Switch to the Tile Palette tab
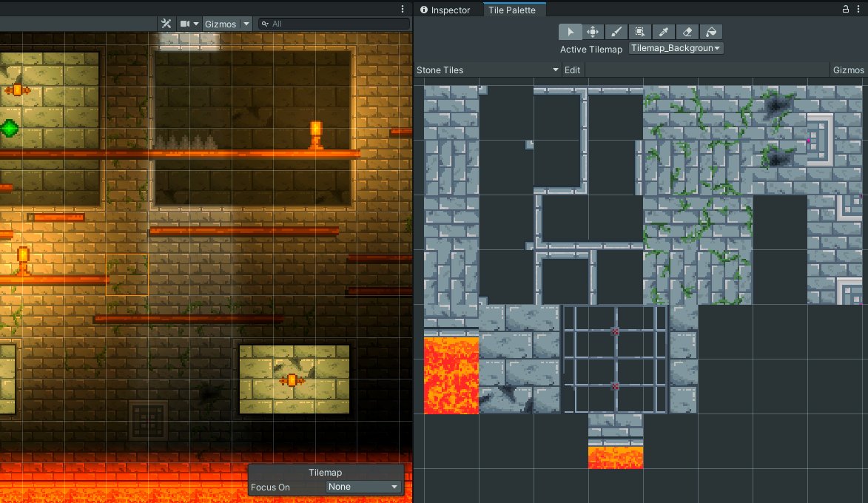The height and width of the screenshot is (503, 868). [512, 10]
